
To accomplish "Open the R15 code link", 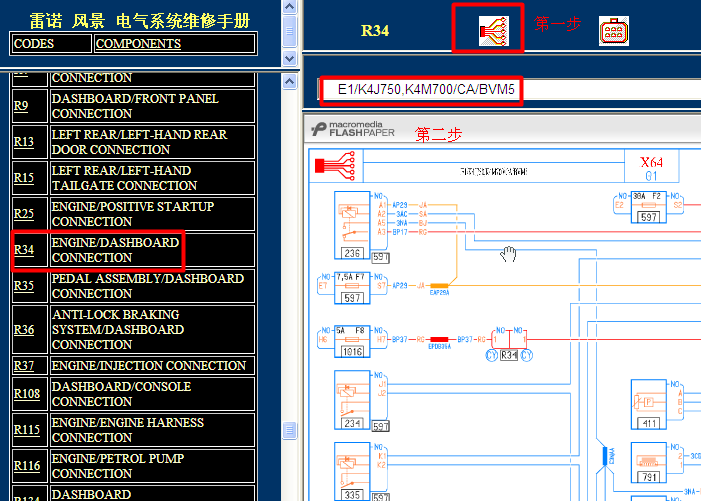I will pos(24,178).
